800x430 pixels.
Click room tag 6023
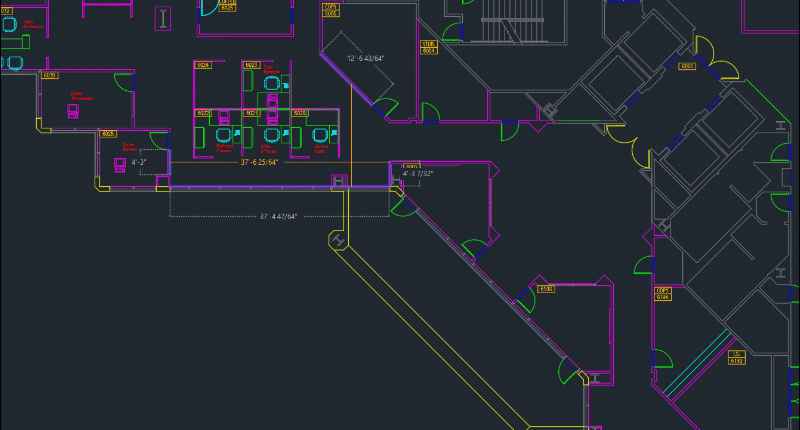pos(252,65)
